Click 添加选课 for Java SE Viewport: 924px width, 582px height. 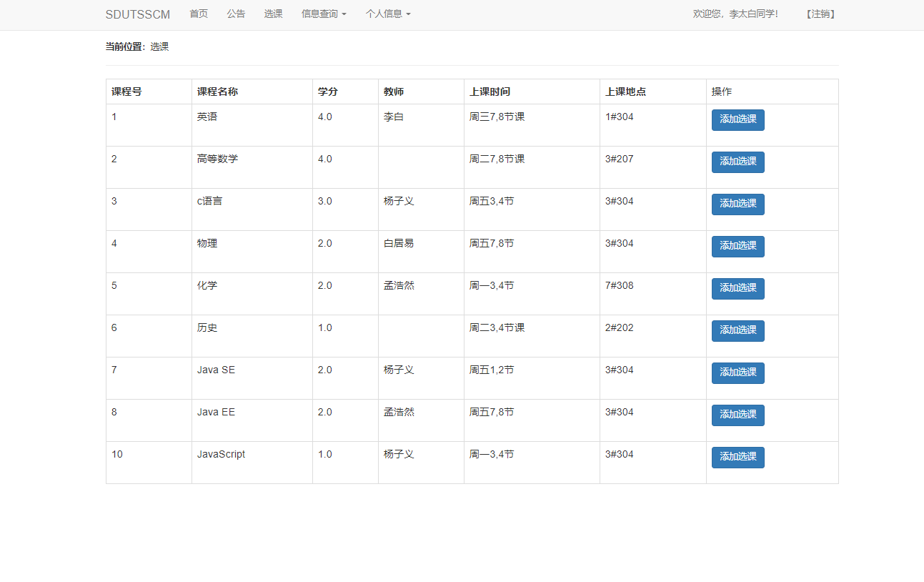[737, 373]
